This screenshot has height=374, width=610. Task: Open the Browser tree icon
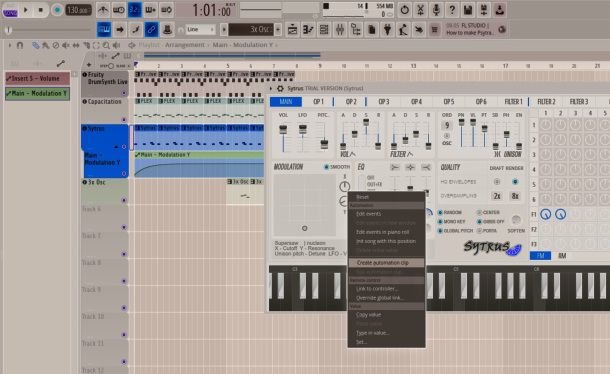tap(356, 30)
